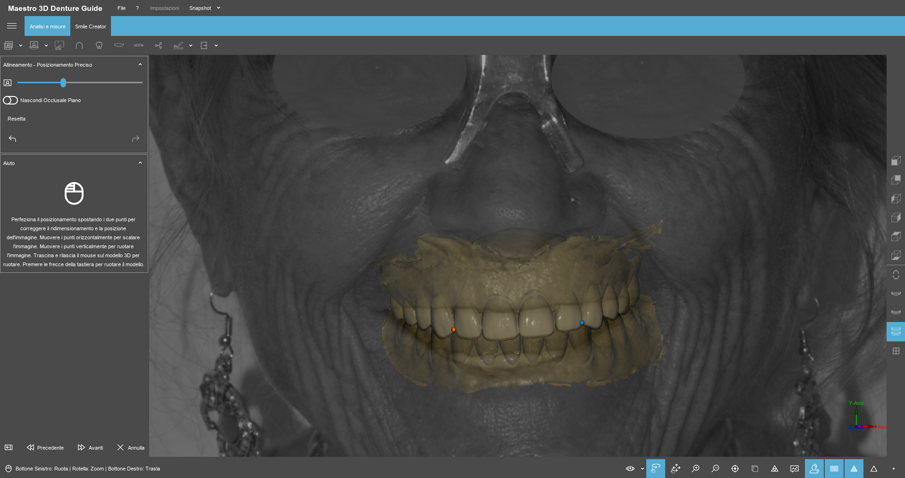Image resolution: width=905 pixels, height=478 pixels.
Task: Collapse the Allineamento panel
Action: pos(140,65)
